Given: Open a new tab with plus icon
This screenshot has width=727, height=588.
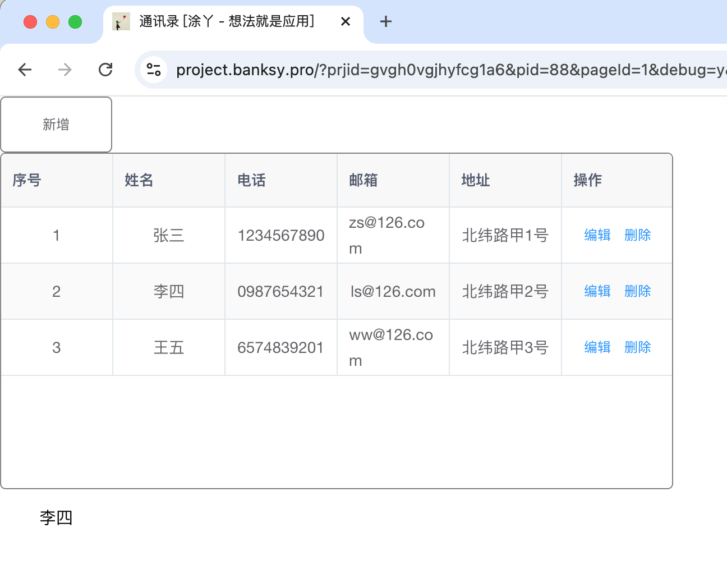Looking at the screenshot, I should (386, 21).
